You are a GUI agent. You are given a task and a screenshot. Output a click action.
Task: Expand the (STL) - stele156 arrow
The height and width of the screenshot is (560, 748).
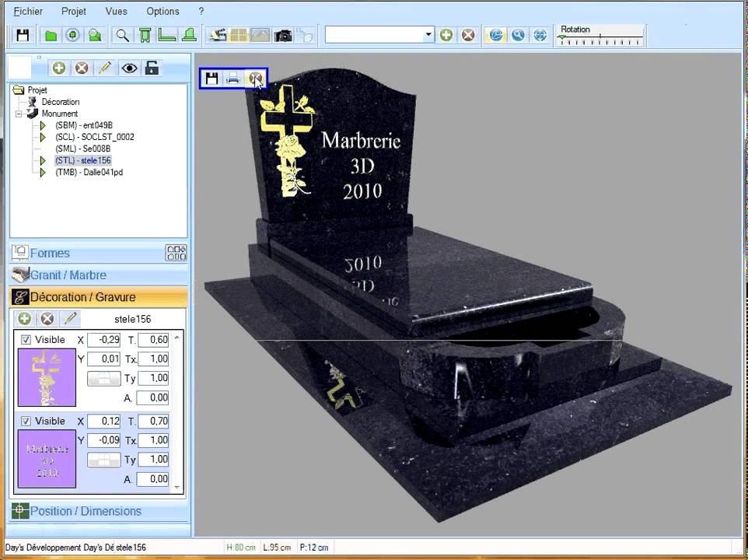[43, 161]
